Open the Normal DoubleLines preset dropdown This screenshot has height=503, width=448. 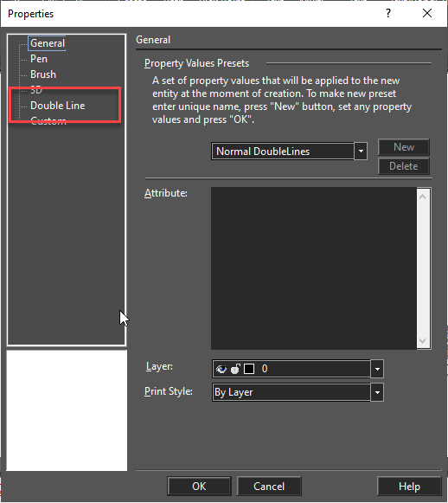coord(361,152)
